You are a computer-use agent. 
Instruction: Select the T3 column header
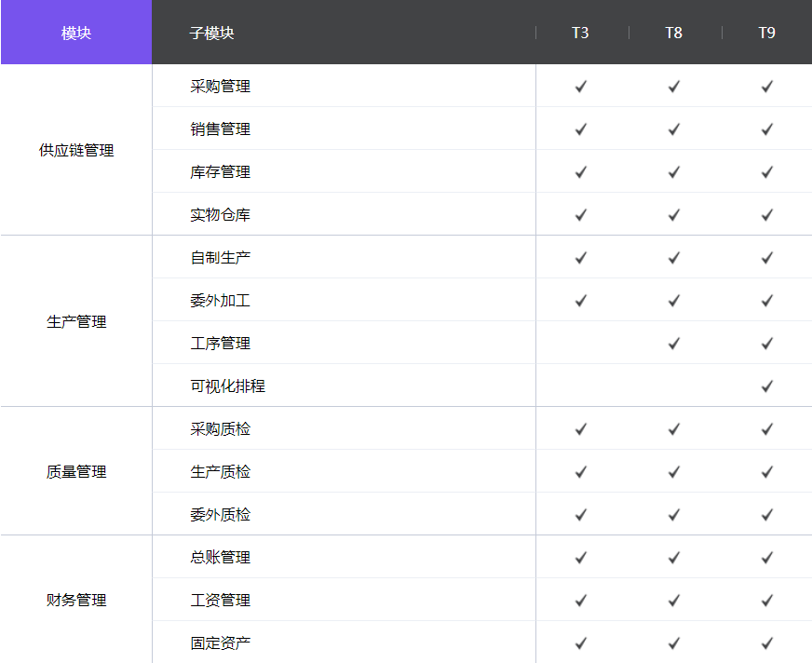580,33
